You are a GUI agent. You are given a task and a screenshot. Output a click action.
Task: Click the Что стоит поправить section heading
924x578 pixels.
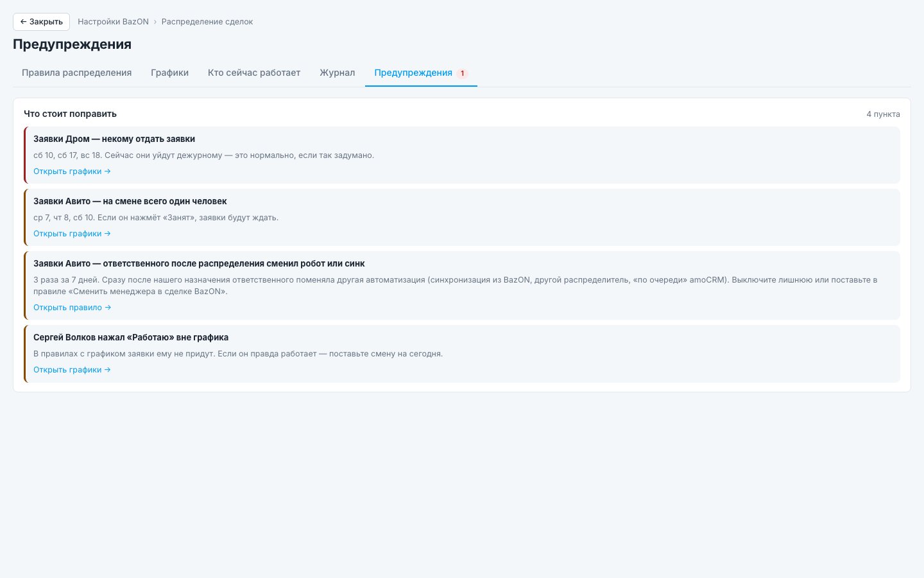pos(71,114)
